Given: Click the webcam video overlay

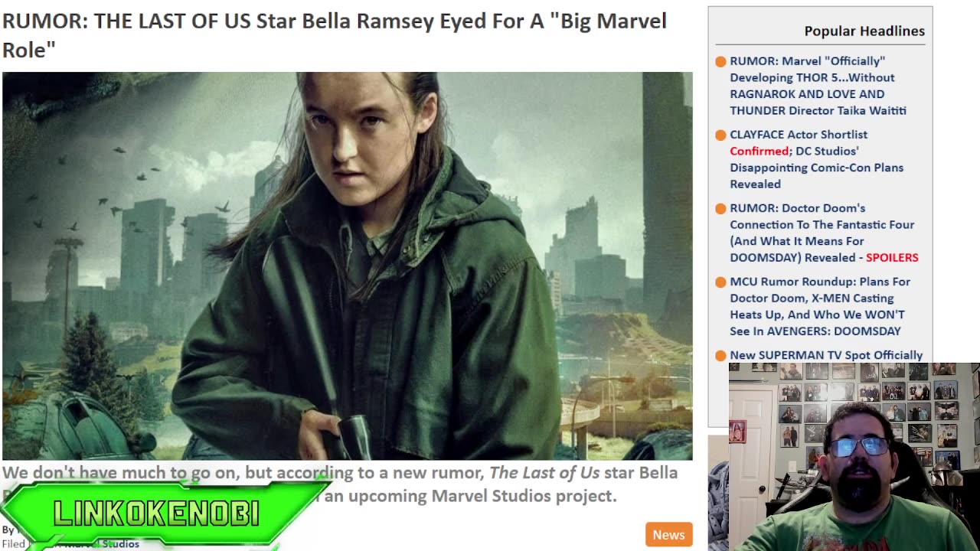Looking at the screenshot, I should pos(854,457).
